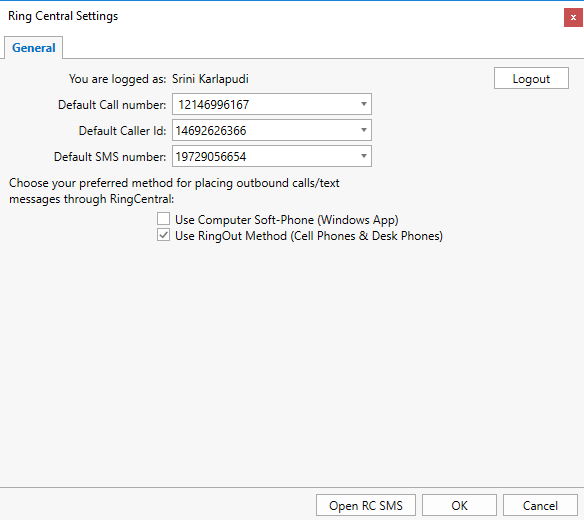Screen dimensions: 584x520
Task: Select the 14692626366 caller id field
Action: point(272,130)
